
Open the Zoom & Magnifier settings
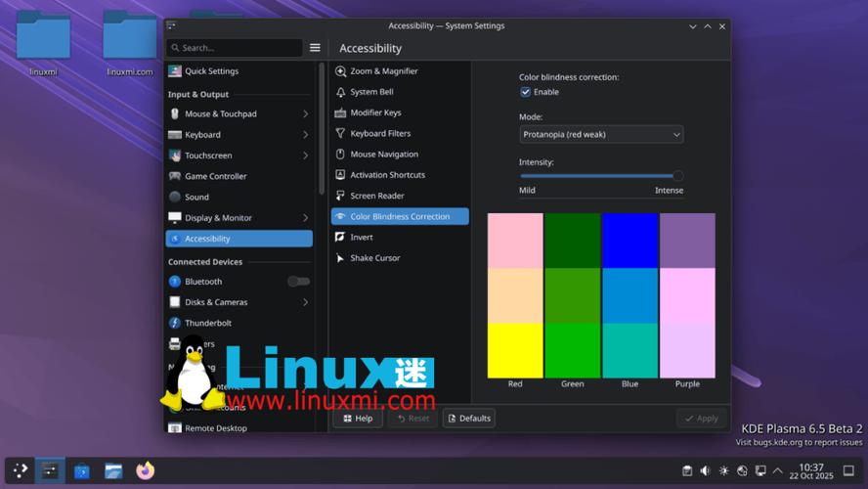tap(400, 70)
